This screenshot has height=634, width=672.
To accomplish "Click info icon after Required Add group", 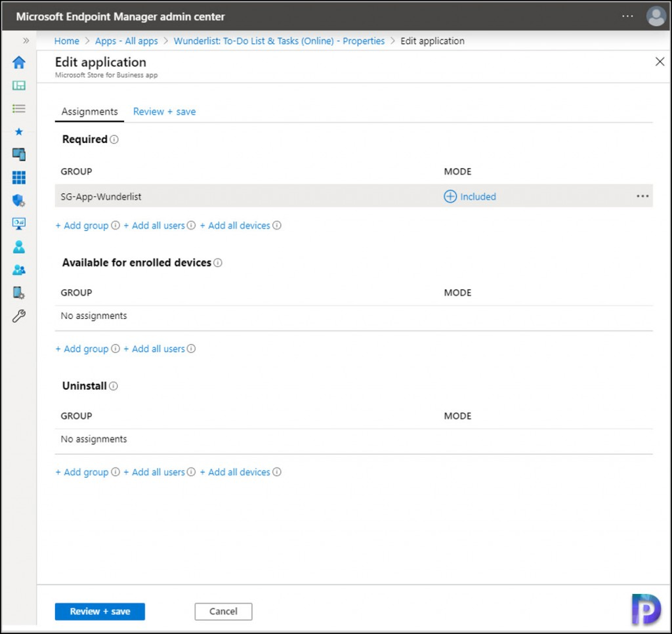I will (x=115, y=226).
